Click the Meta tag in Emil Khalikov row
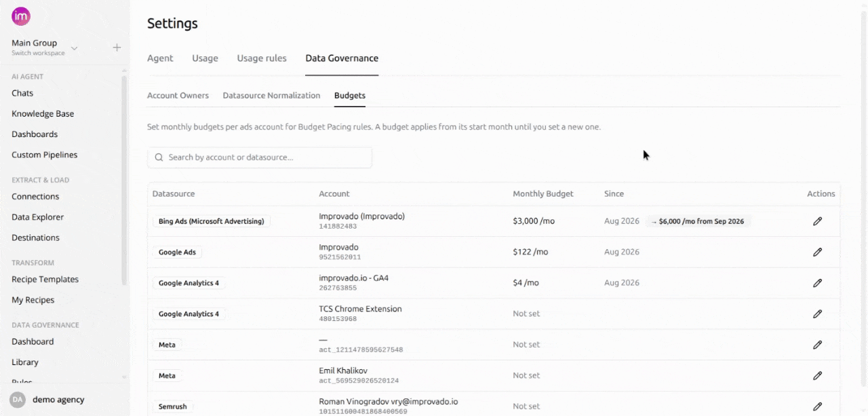Image resolution: width=868 pixels, height=416 pixels. pyautogui.click(x=167, y=376)
